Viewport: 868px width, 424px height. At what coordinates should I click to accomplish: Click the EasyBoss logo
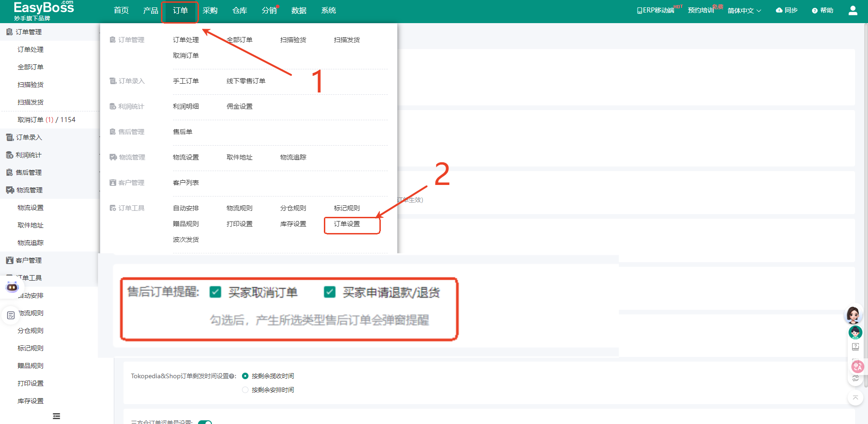[x=43, y=11]
